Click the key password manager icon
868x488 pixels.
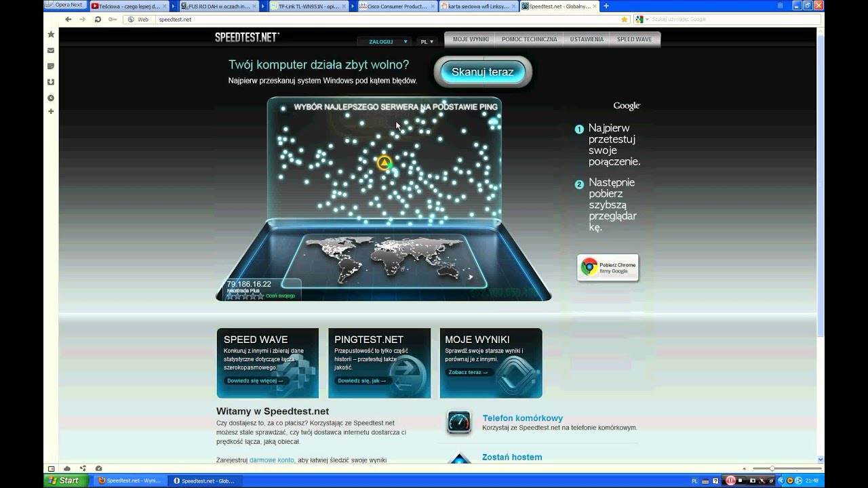click(x=112, y=20)
